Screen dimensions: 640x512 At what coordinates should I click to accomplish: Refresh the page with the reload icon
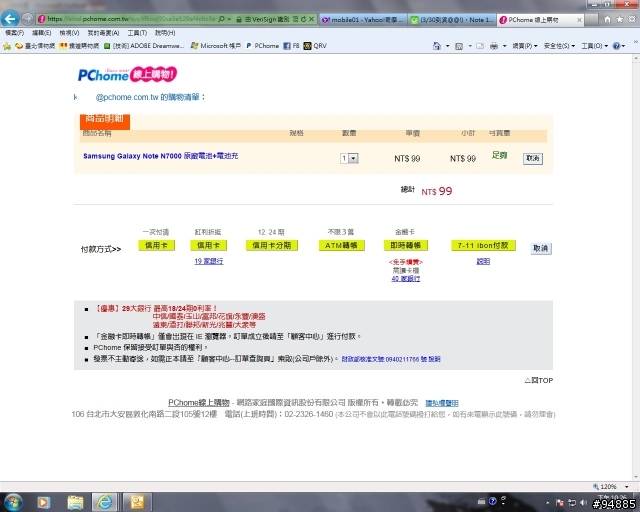[303, 19]
